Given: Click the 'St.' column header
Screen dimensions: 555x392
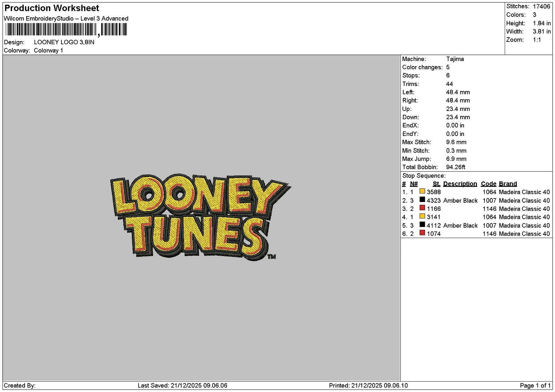Looking at the screenshot, I should (x=437, y=184).
